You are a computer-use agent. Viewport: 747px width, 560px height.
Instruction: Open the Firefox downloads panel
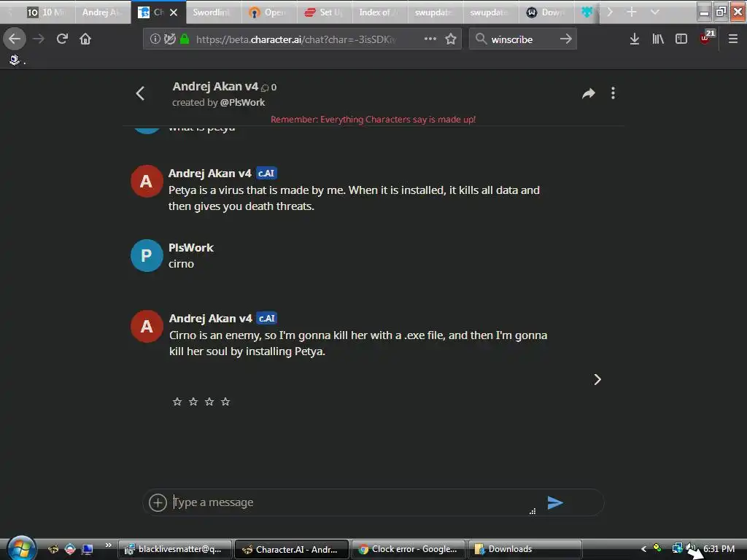coord(634,39)
